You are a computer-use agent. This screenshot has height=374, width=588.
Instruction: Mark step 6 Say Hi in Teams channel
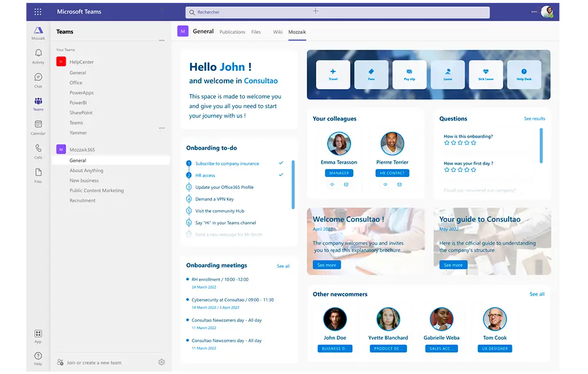(x=189, y=223)
